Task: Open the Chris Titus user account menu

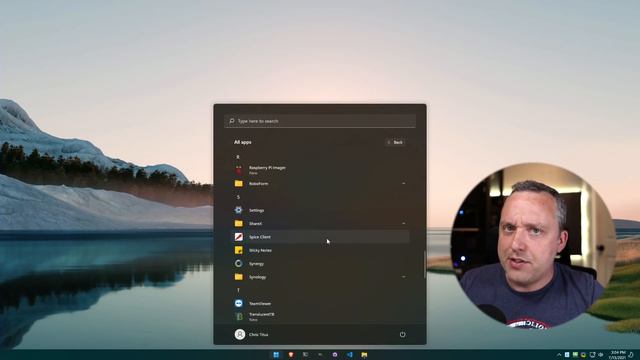Action: coord(251,334)
